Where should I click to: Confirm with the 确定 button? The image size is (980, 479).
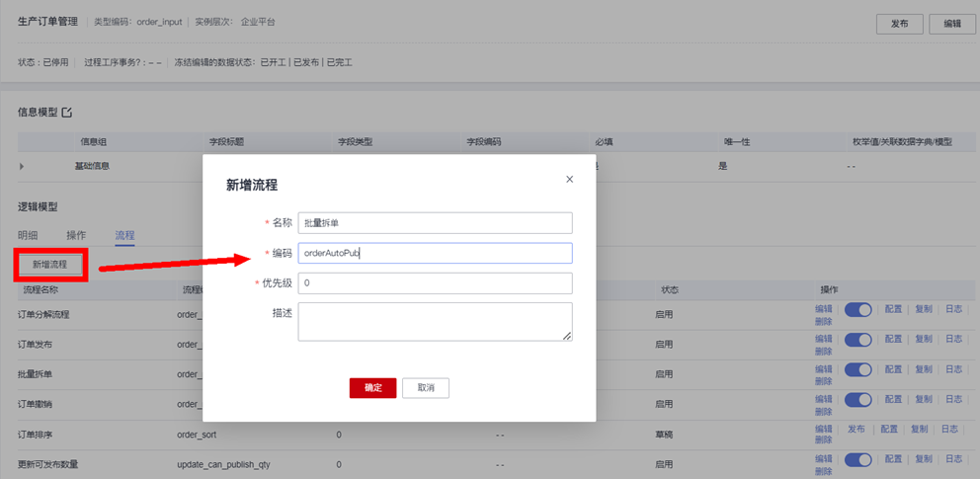coord(373,388)
